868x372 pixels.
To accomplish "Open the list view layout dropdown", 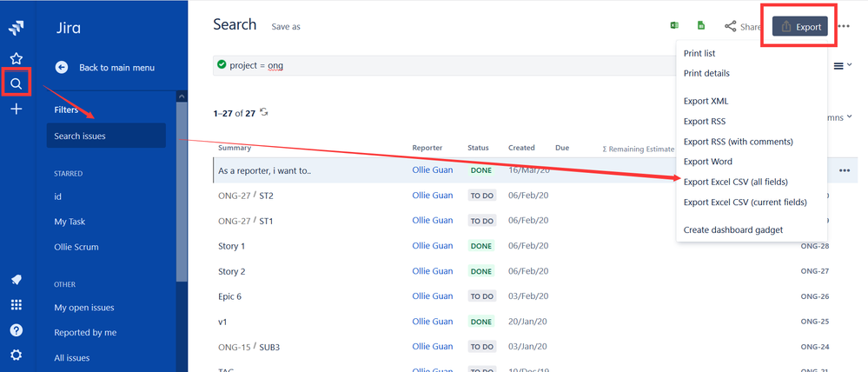I will tap(843, 66).
